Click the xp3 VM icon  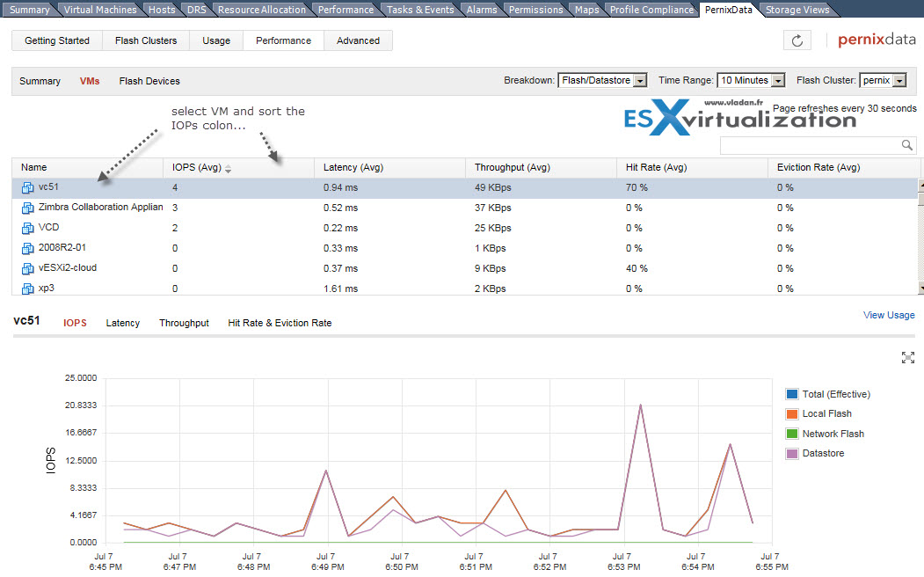click(28, 288)
